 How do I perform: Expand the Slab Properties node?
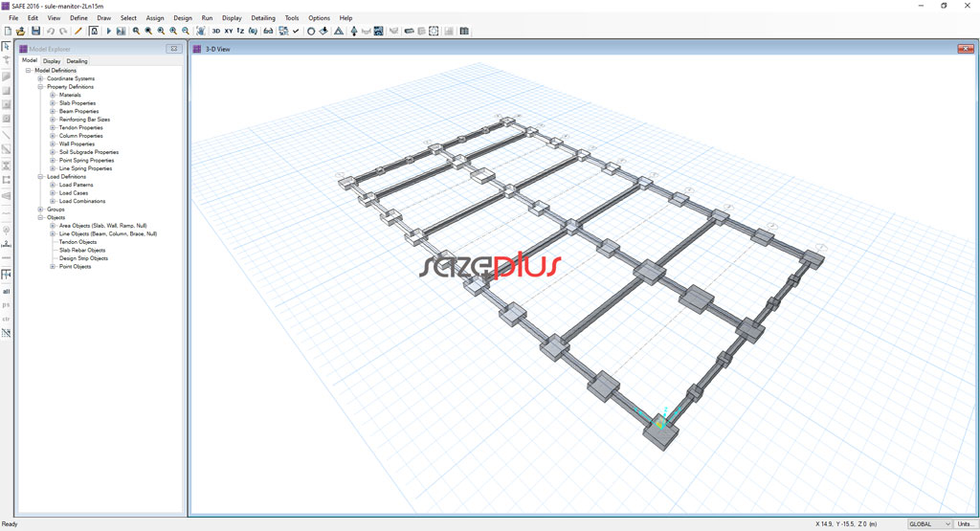[53, 103]
